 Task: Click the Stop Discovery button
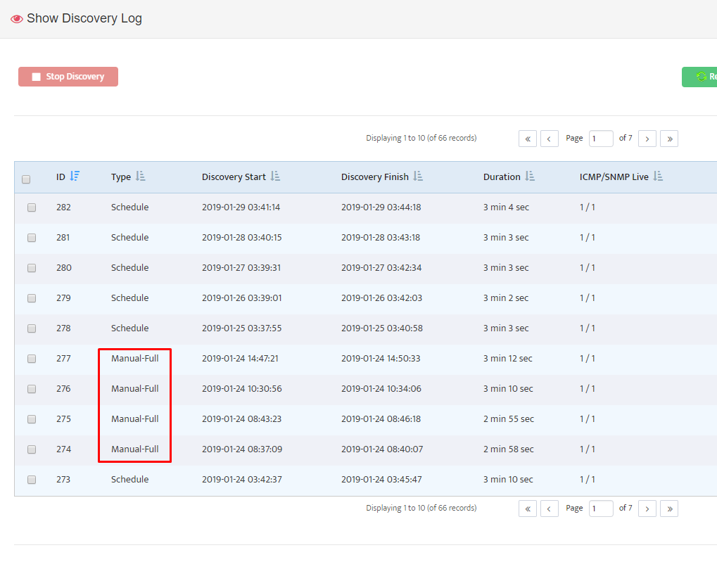[68, 77]
